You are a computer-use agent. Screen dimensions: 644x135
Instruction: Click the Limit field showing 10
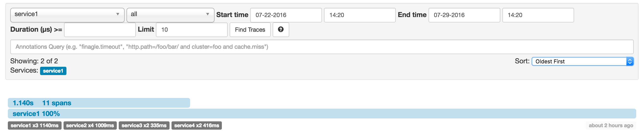click(x=192, y=30)
